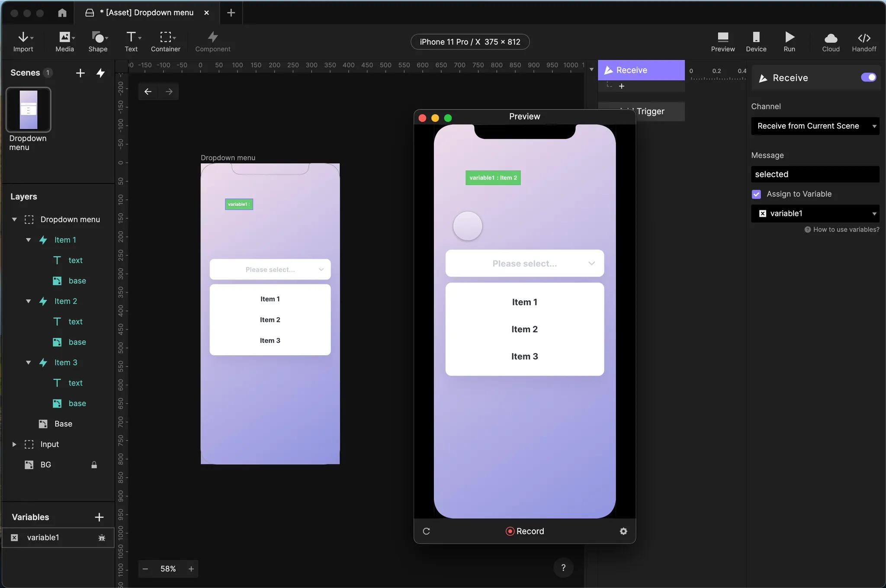The image size is (886, 588).
Task: Click the Message input field containing selected
Action: click(815, 174)
